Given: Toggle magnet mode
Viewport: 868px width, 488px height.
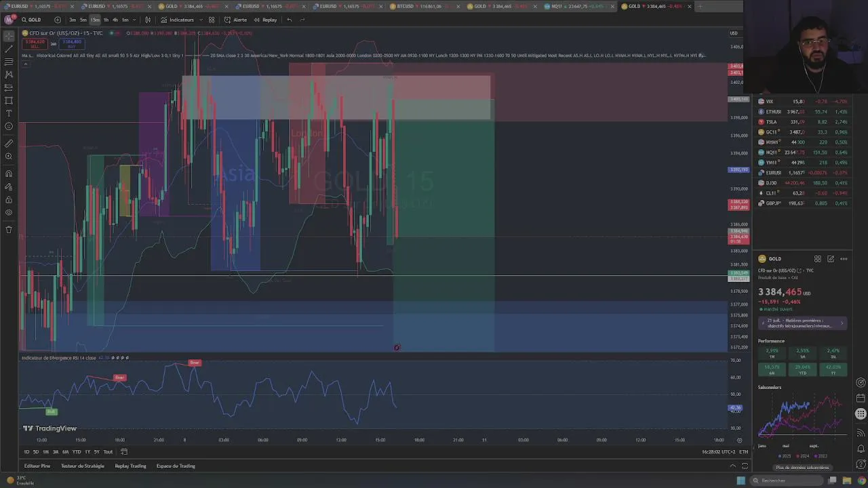Looking at the screenshot, I should coord(9,174).
